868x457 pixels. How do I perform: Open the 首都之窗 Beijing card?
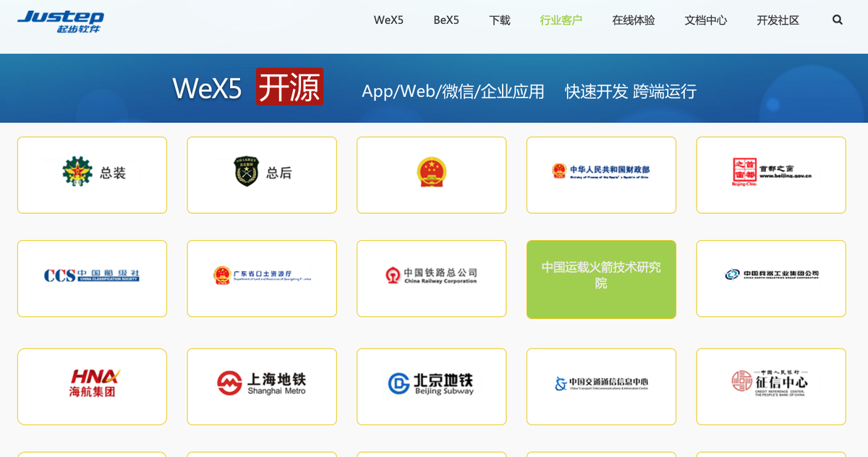tap(771, 175)
